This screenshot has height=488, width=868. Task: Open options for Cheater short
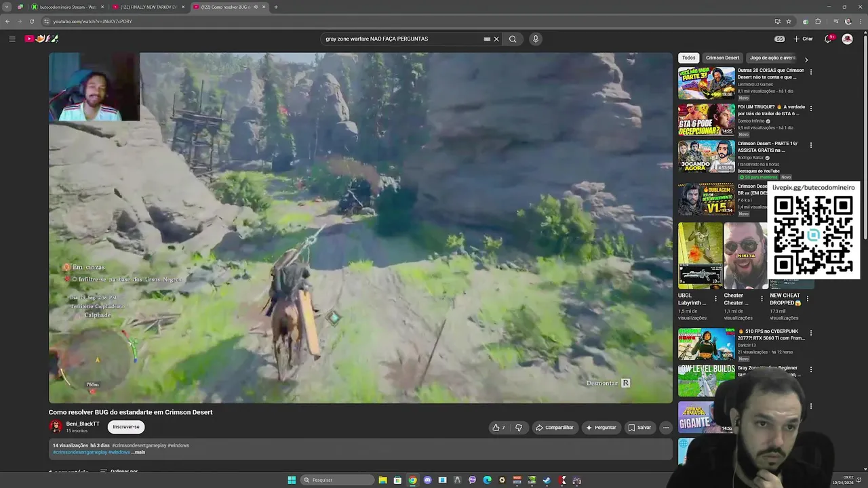(x=762, y=298)
